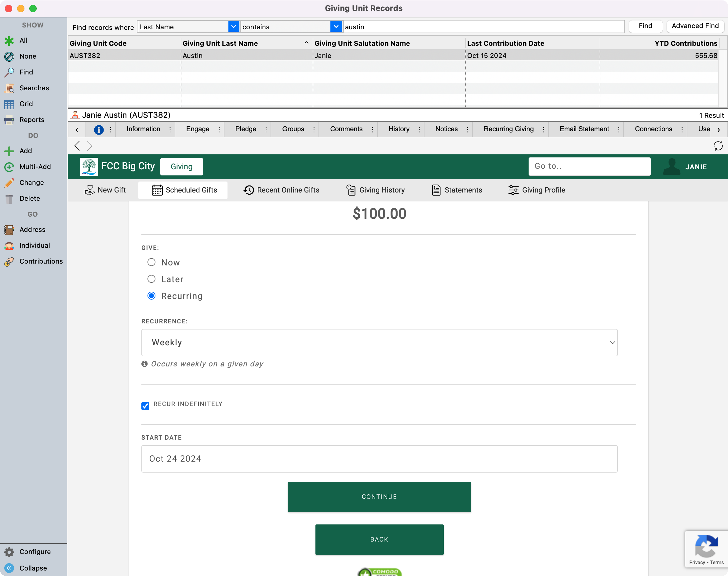Open Contributions from the GO section
Viewport: 728px width, 576px height.
(41, 261)
